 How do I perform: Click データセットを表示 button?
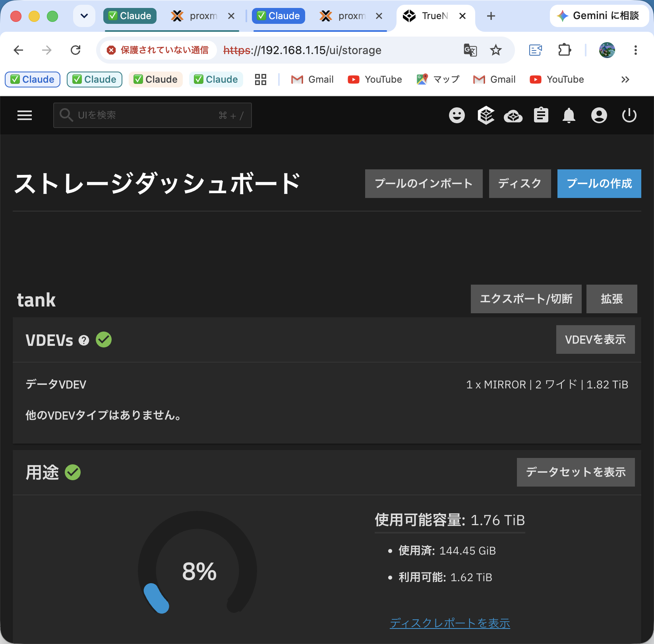coord(576,472)
